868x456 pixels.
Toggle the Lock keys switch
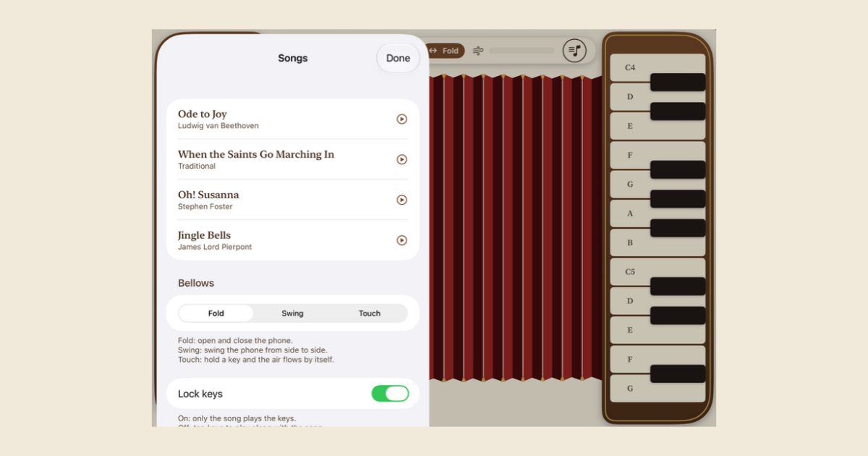tap(390, 394)
